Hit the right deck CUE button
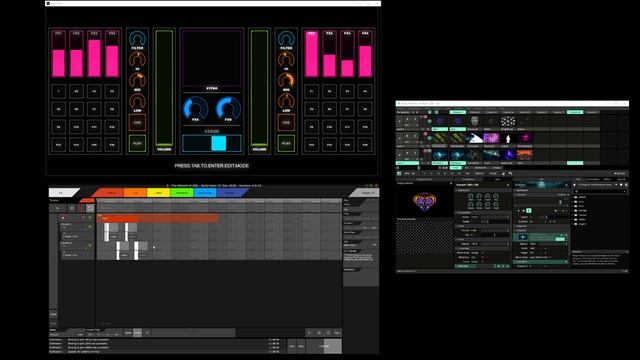 pos(286,122)
